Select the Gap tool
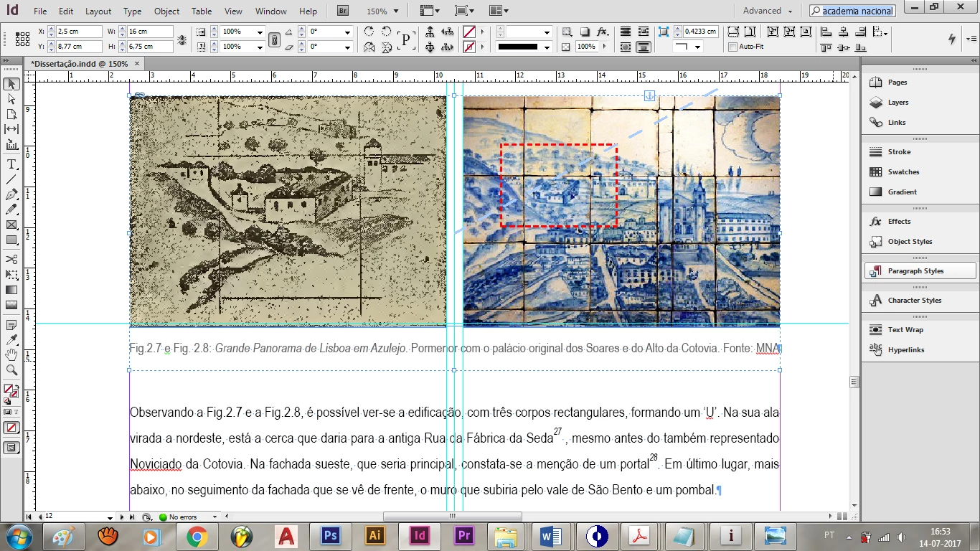The image size is (980, 551). 11,129
